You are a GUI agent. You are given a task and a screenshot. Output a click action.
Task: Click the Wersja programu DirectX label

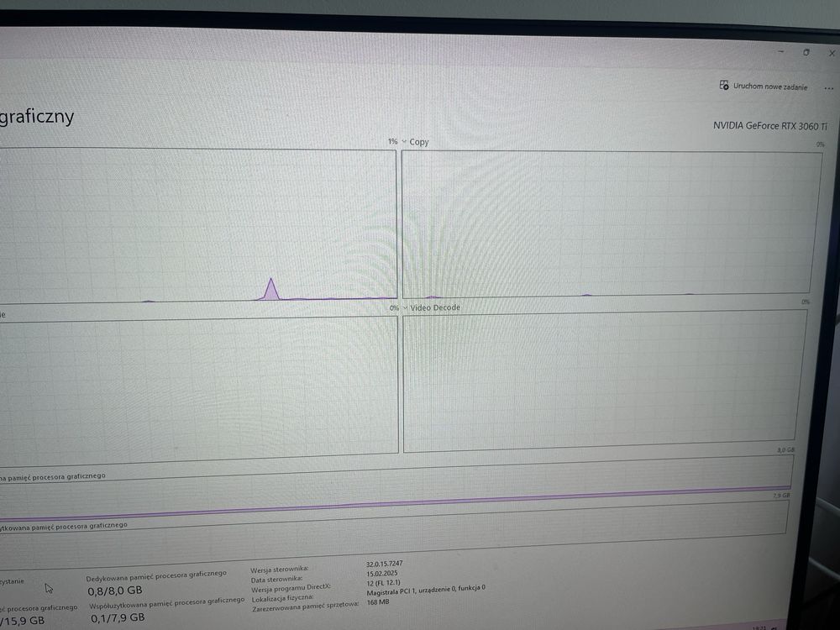point(291,588)
